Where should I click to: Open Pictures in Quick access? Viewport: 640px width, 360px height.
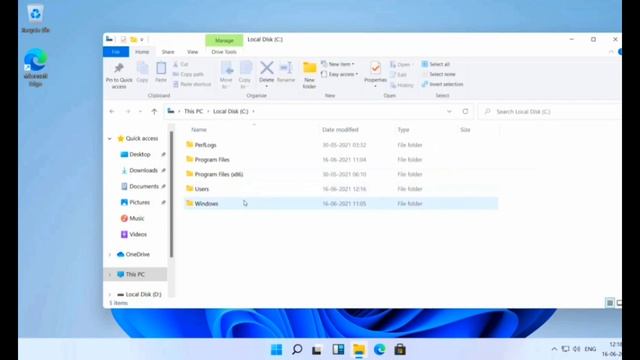[x=139, y=202]
